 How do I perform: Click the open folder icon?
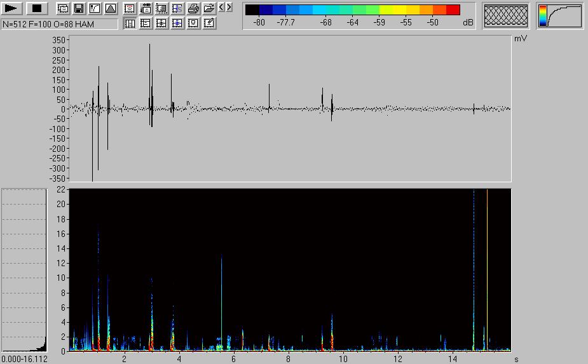point(209,9)
